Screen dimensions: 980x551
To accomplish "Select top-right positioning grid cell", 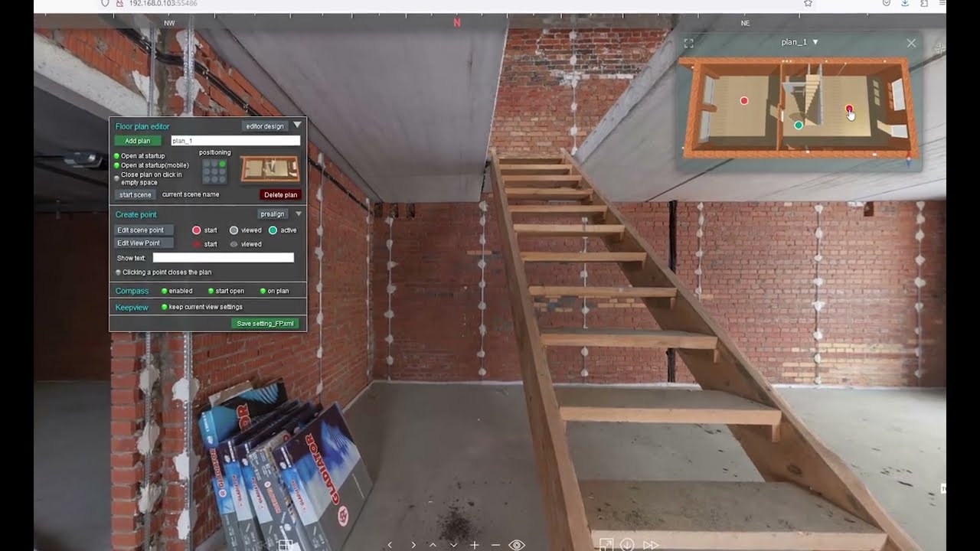I will click(223, 164).
